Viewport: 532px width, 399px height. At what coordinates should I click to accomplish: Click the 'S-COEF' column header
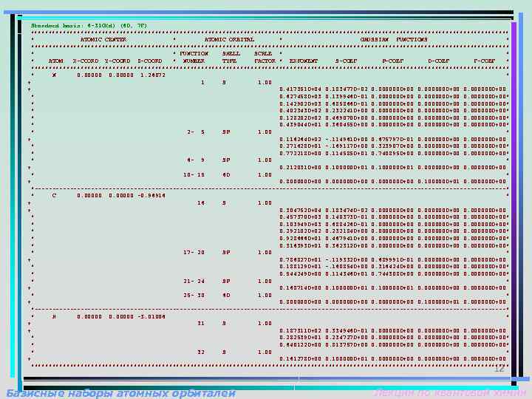pos(346,61)
